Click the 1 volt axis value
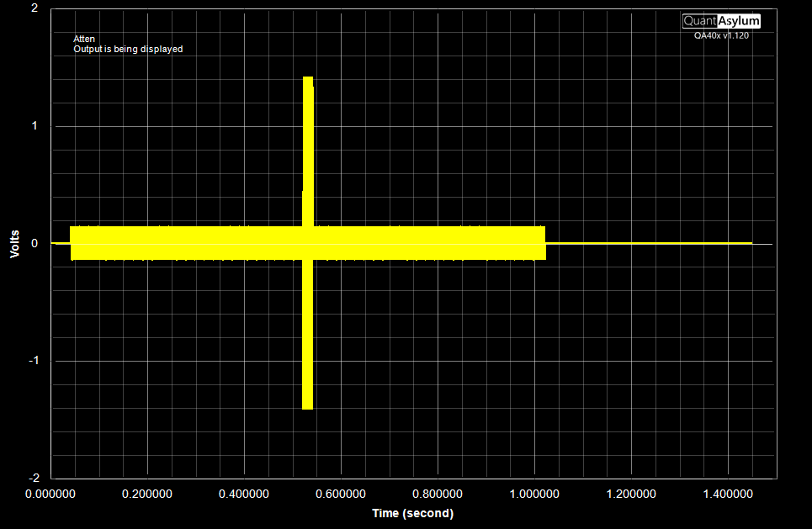This screenshot has height=529, width=812. [34, 126]
